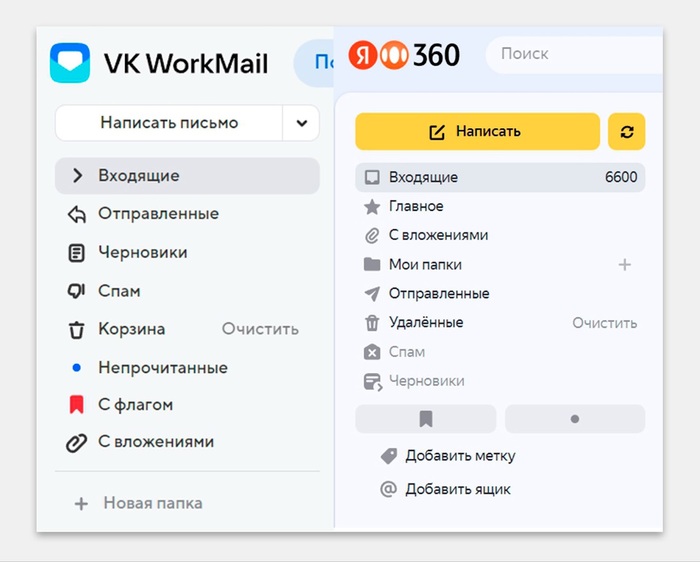The width and height of the screenshot is (700, 562).
Task: Click the red С флагом bookmark icon
Action: point(76,404)
